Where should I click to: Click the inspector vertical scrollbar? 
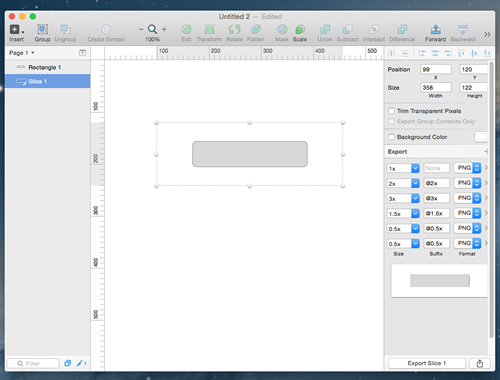point(491,200)
